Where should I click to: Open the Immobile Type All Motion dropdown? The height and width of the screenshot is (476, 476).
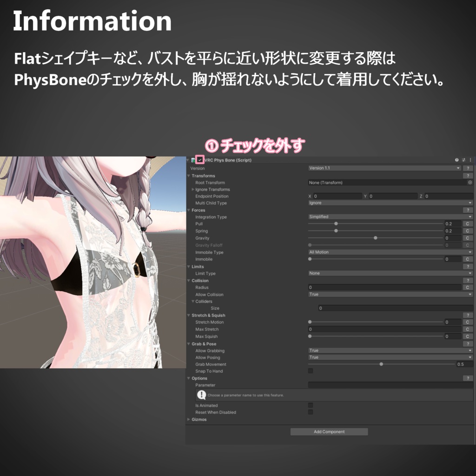(390, 252)
